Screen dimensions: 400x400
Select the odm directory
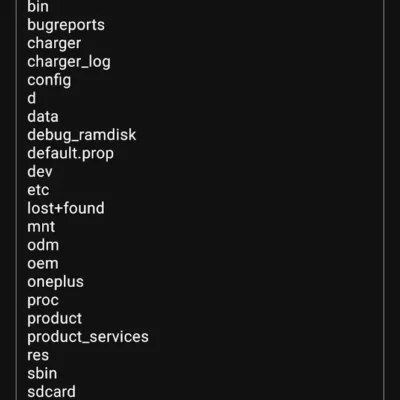tap(43, 245)
